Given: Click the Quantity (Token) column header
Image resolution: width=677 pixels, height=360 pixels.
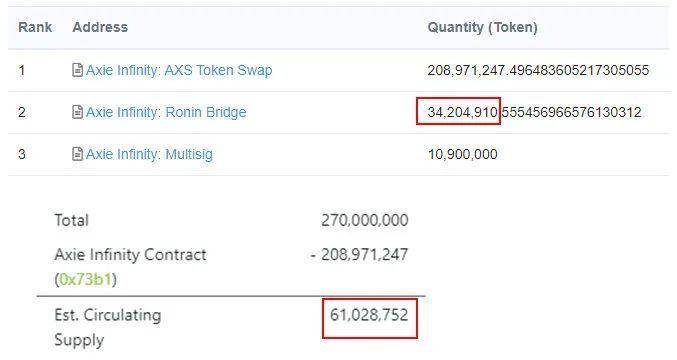Looking at the screenshot, I should 482,27.
